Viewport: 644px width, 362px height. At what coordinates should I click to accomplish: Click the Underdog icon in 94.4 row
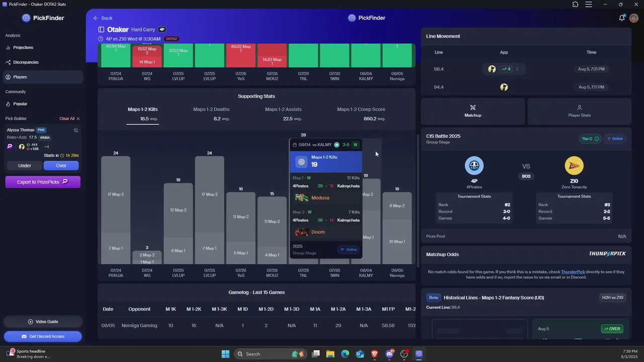(x=504, y=87)
